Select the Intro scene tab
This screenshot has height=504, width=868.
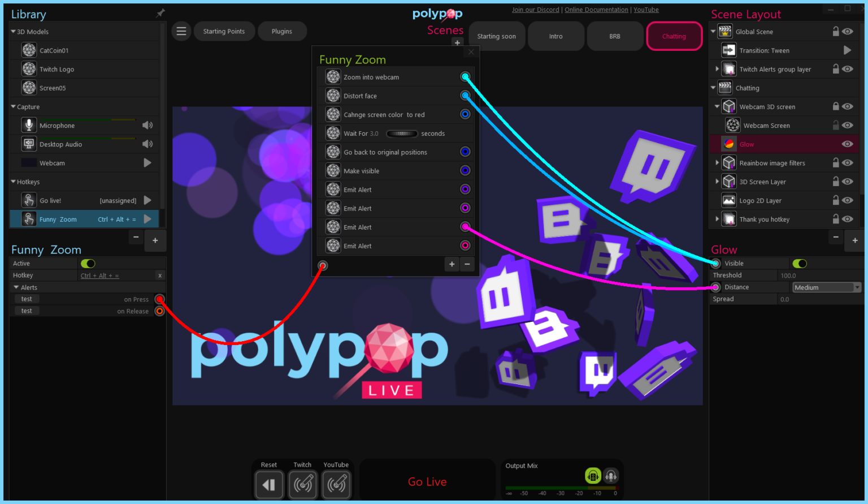[x=555, y=36]
